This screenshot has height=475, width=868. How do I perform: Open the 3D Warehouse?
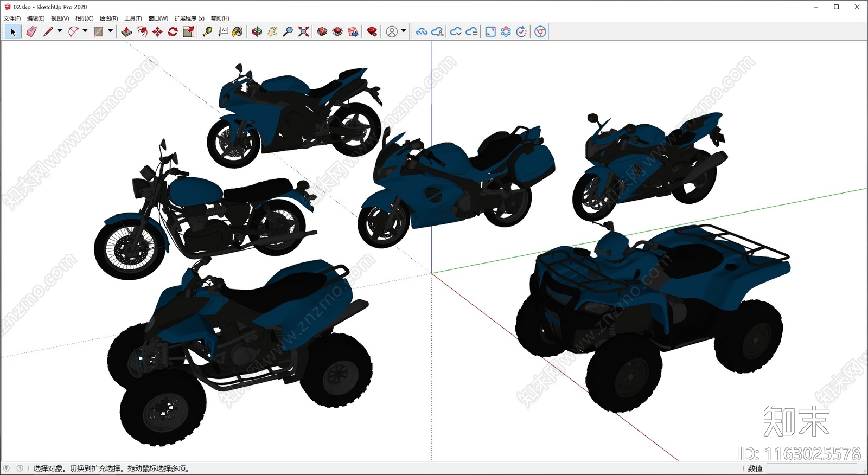tap(322, 32)
